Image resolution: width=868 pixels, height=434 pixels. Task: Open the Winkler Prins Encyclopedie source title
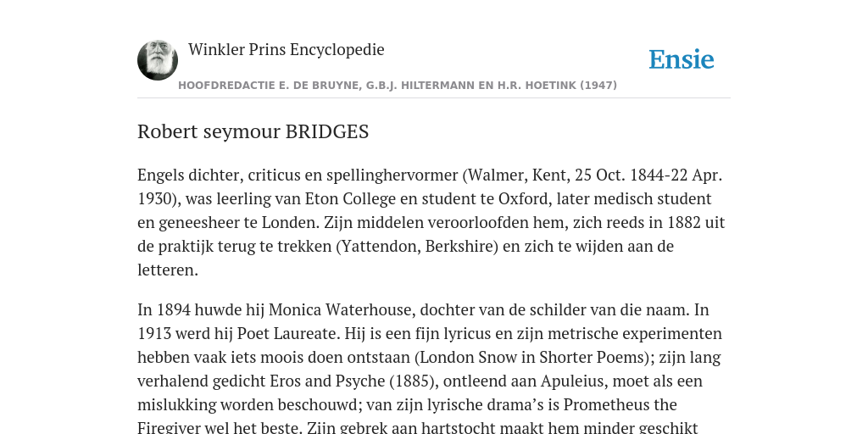pos(287,49)
